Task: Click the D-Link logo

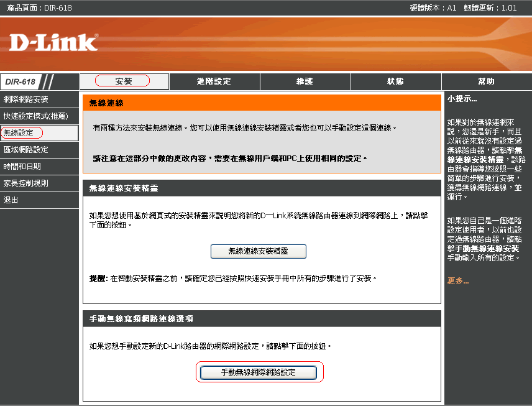Action: click(53, 42)
